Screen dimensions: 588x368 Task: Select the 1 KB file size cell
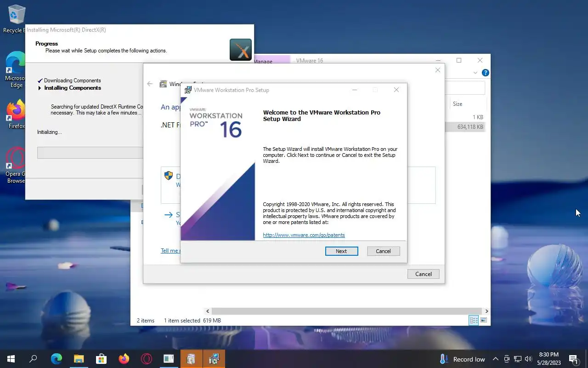coord(478,117)
